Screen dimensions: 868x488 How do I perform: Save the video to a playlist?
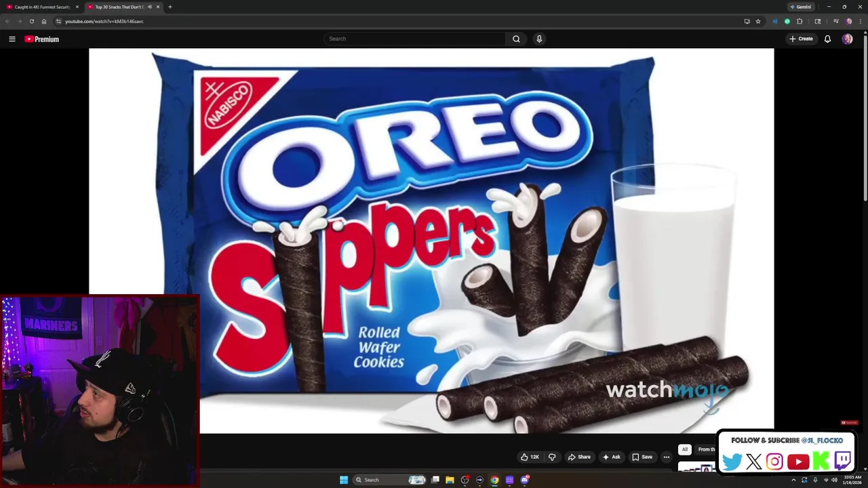(642, 457)
